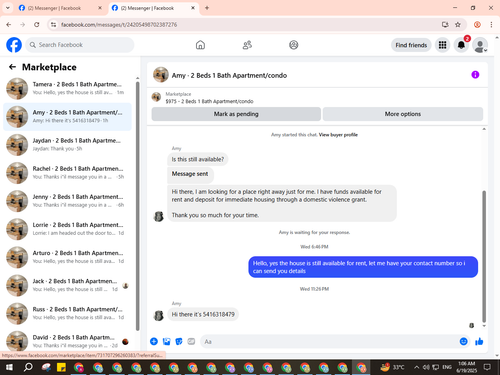Click the browser address bar URL

[x=119, y=25]
